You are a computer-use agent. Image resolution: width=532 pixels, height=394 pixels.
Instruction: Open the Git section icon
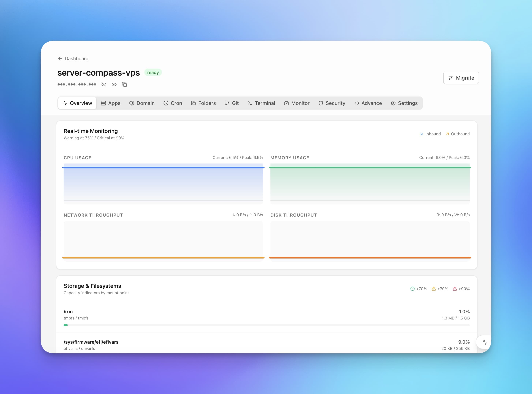click(227, 103)
